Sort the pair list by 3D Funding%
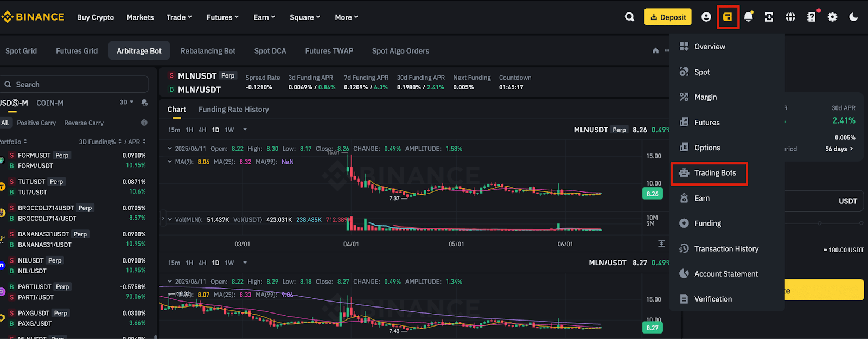Viewport: 868px width, 339px height. coord(100,142)
